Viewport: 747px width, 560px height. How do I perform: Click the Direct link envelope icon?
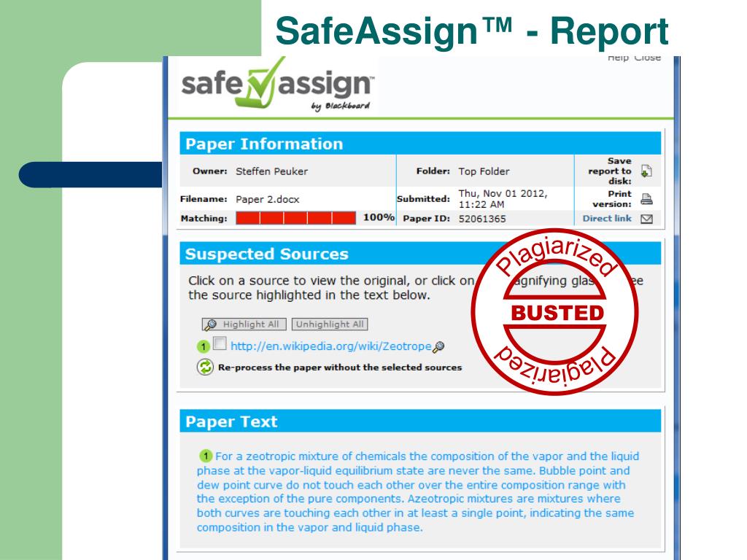click(646, 219)
